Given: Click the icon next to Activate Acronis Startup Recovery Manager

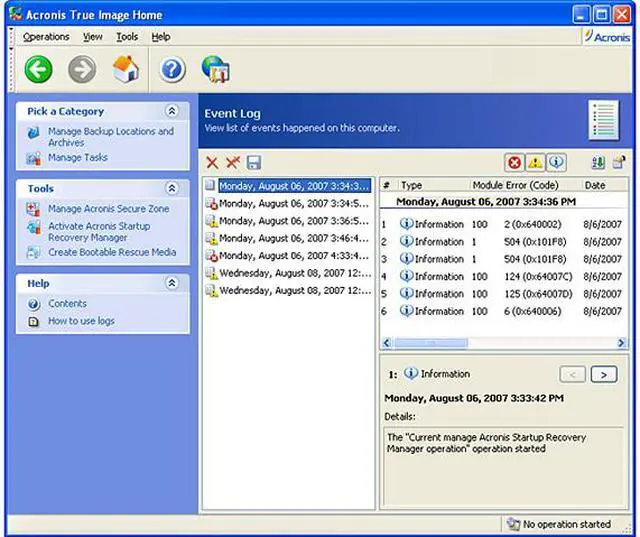Looking at the screenshot, I should 33,227.
